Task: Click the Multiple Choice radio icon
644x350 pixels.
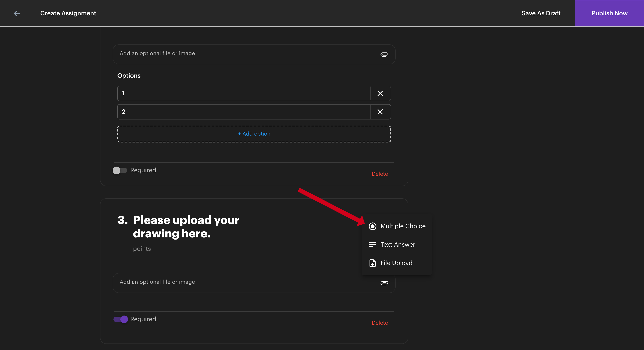Action: click(372, 226)
